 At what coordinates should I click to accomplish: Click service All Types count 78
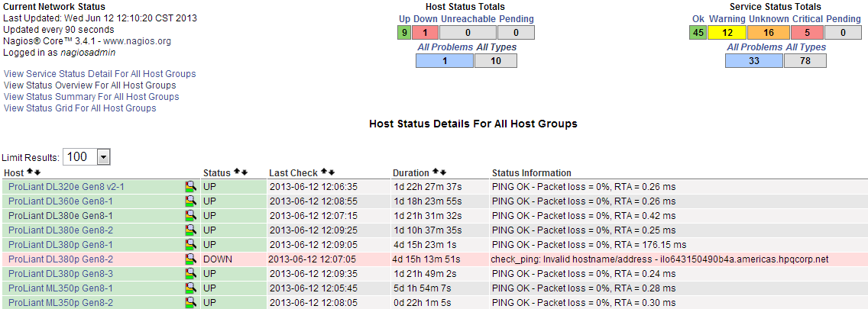click(x=805, y=61)
